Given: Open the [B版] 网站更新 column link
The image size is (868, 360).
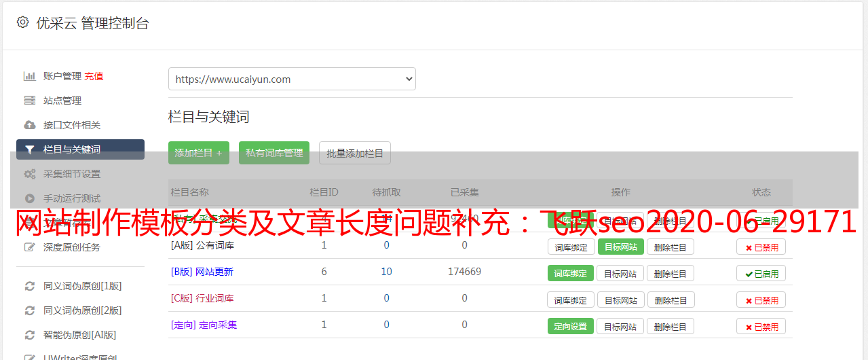Looking at the screenshot, I should (x=202, y=272).
